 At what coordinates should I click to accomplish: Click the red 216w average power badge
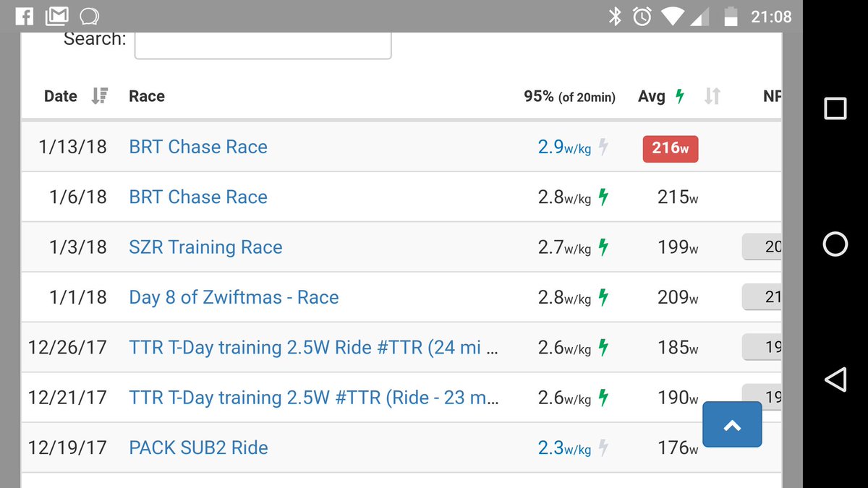(670, 148)
